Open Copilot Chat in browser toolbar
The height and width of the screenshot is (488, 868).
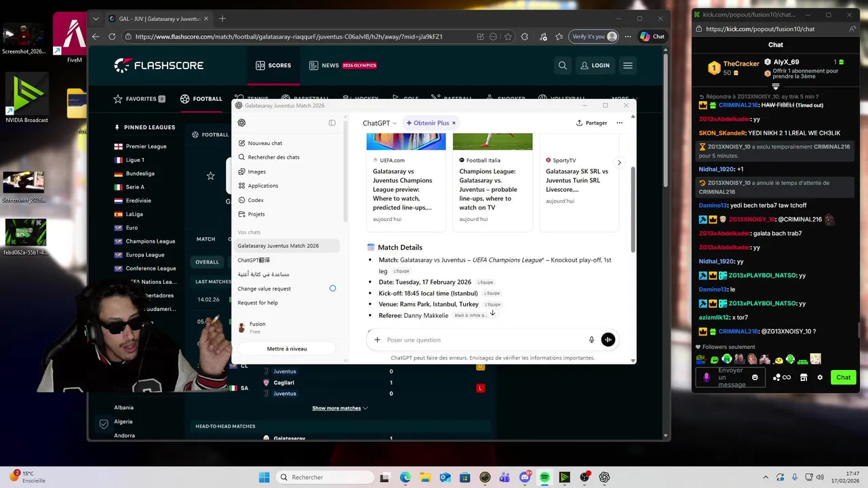[x=652, y=37]
